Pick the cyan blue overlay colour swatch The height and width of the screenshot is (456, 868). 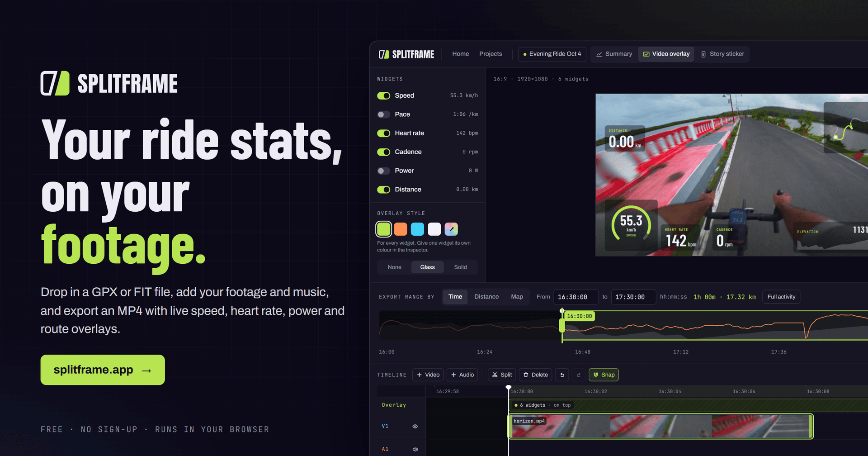click(x=417, y=229)
